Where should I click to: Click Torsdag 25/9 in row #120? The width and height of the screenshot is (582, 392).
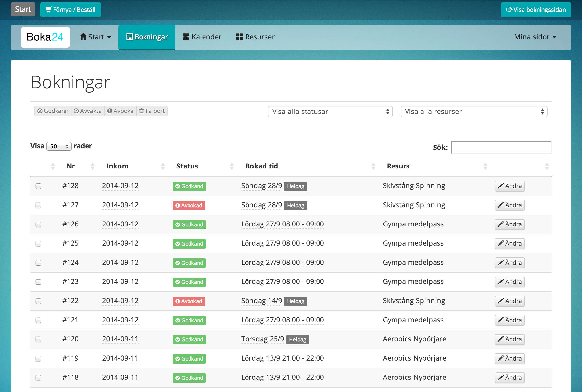click(x=263, y=339)
